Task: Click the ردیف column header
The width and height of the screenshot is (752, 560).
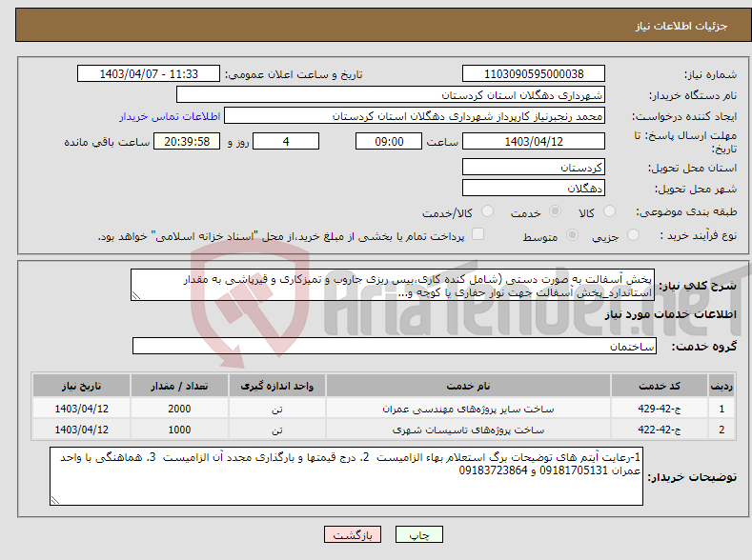Action: 722,386
